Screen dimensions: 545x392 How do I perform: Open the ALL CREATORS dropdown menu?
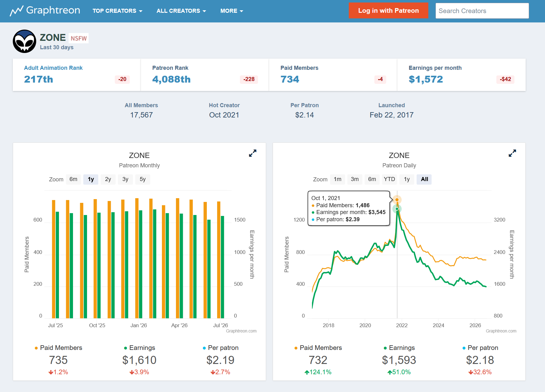point(181,11)
